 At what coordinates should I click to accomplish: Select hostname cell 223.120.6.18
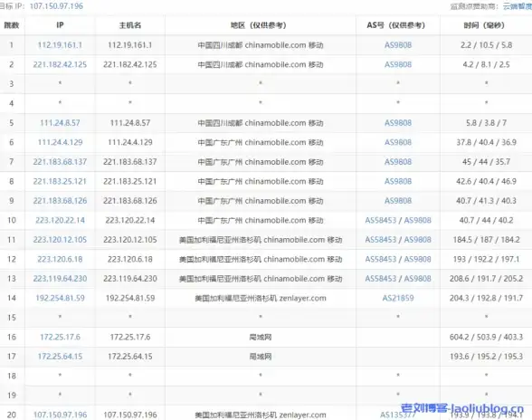tap(130, 259)
